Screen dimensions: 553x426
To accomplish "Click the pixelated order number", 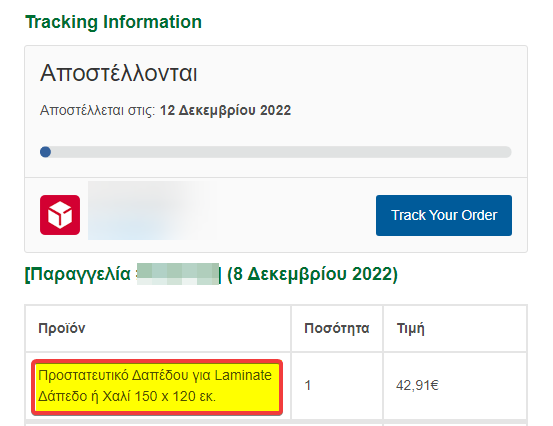I will pyautogui.click(x=178, y=274).
